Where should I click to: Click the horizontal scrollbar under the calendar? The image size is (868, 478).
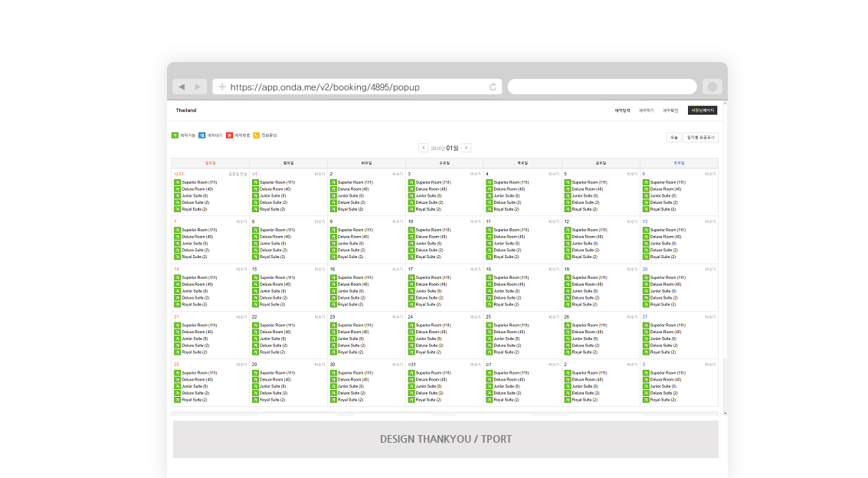pyautogui.click(x=445, y=414)
